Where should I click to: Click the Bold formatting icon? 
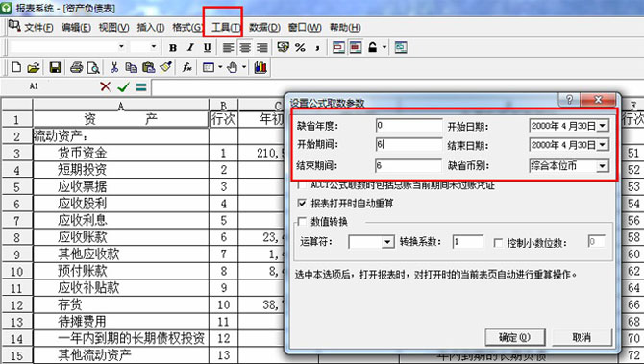tap(173, 48)
